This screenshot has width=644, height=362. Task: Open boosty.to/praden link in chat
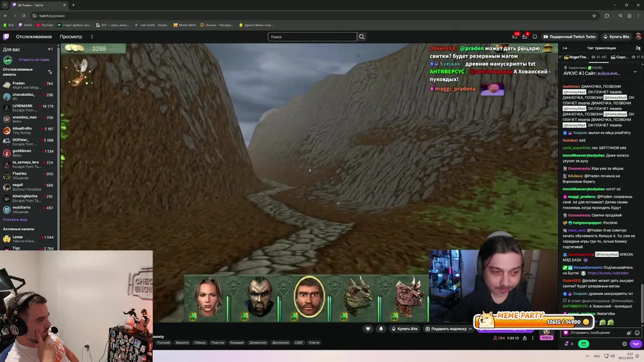pyautogui.click(x=608, y=273)
